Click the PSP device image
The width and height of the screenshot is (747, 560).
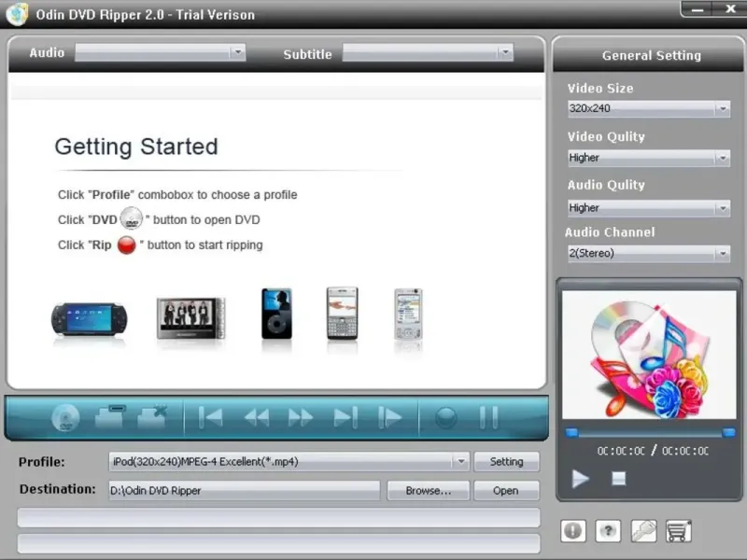pos(89,320)
